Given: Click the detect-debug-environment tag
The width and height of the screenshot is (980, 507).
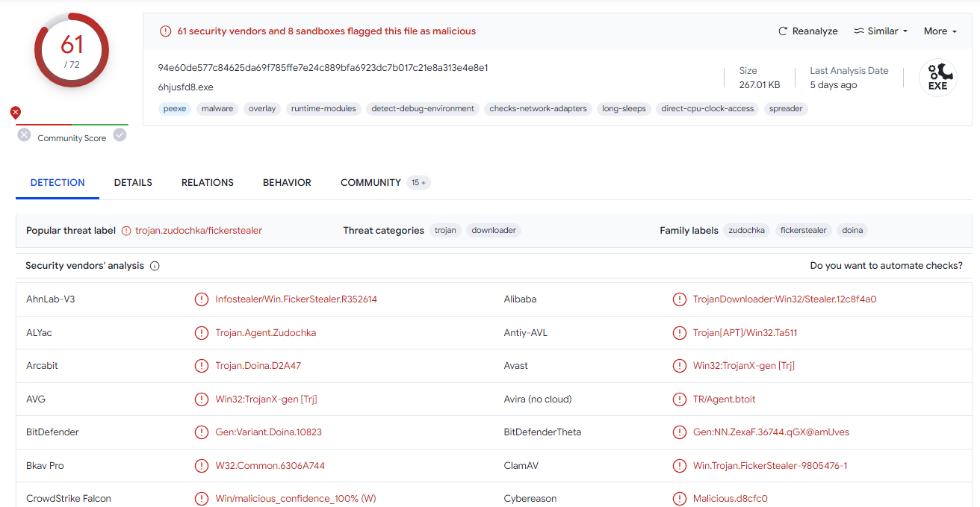Looking at the screenshot, I should 423,109.
